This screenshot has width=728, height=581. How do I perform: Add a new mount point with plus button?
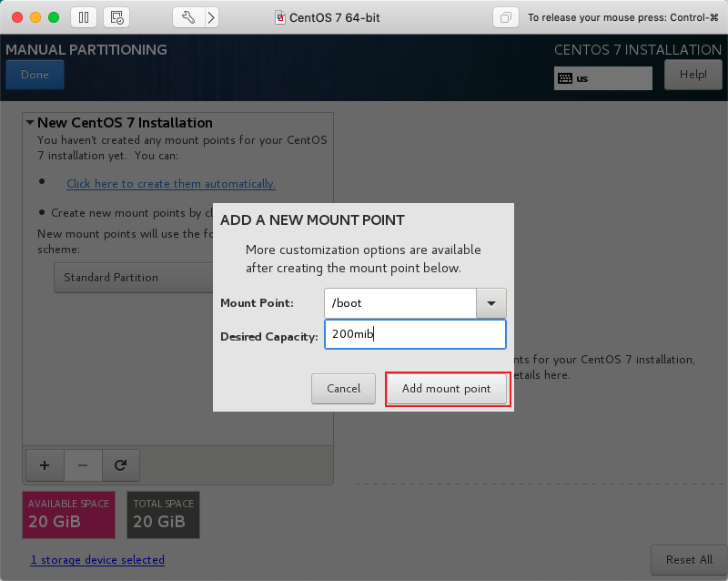tap(45, 465)
